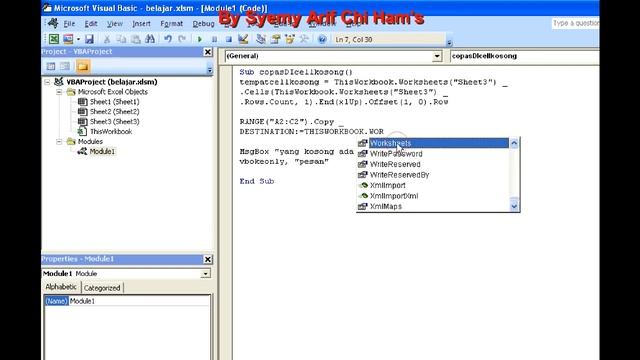Click the Redo arrow icon
640x360 pixels.
point(182,39)
